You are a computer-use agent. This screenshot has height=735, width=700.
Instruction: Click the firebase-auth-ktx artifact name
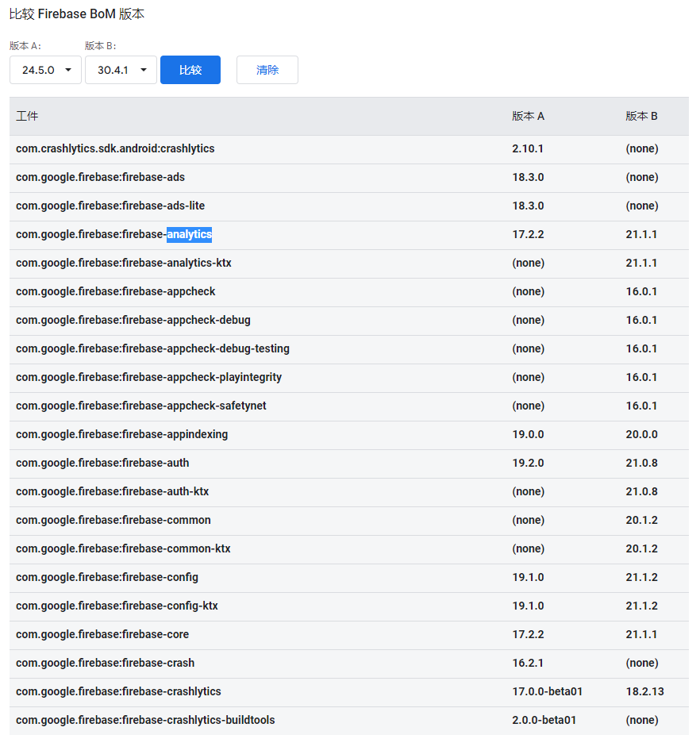point(113,491)
